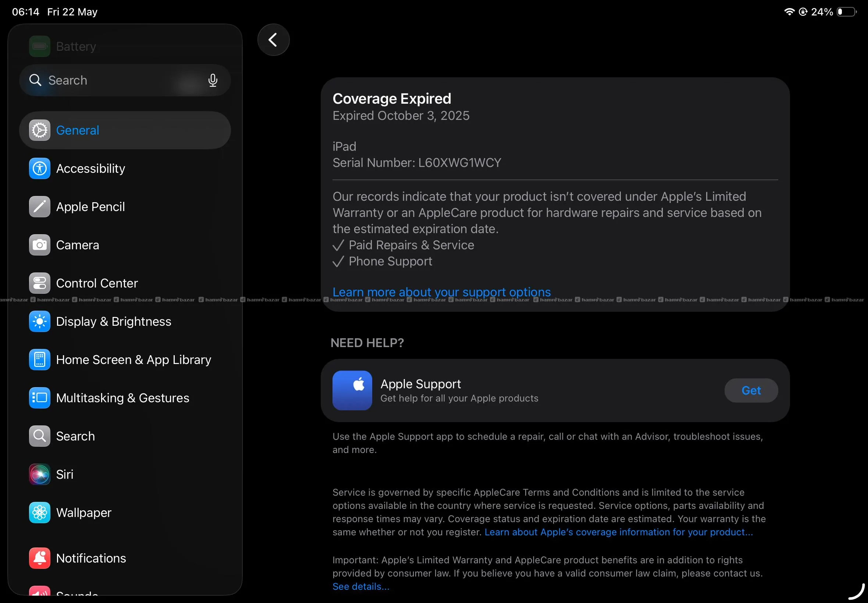The image size is (868, 603).
Task: Tap the Notifications bell icon
Action: tap(40, 558)
